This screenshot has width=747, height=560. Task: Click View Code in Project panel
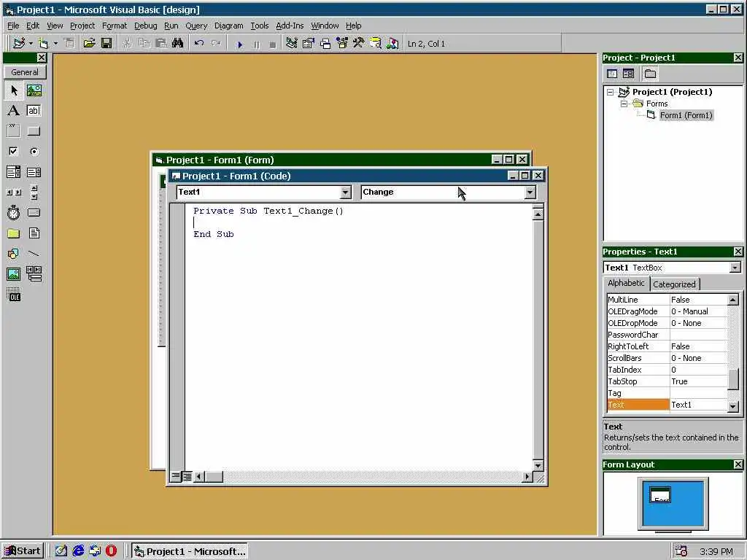(612, 74)
